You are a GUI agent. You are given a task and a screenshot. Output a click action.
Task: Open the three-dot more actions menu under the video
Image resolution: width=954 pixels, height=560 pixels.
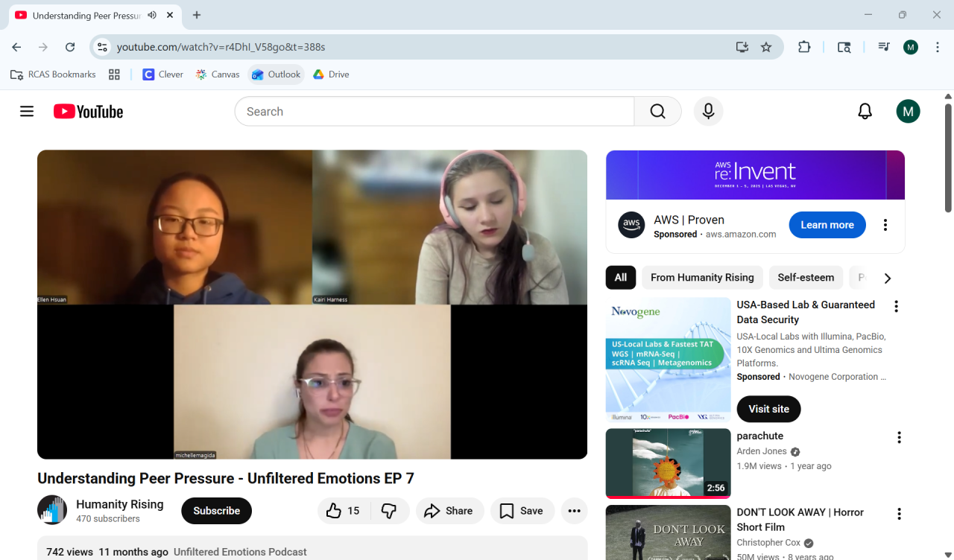tap(574, 511)
